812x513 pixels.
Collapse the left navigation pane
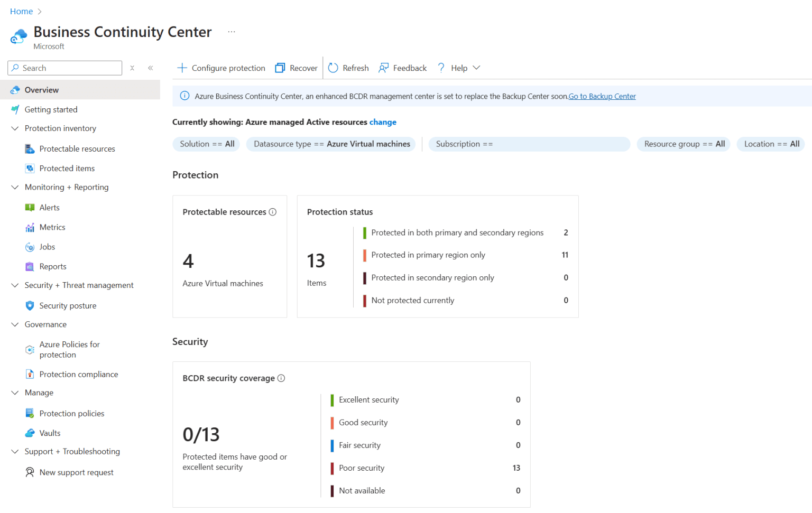coord(151,68)
